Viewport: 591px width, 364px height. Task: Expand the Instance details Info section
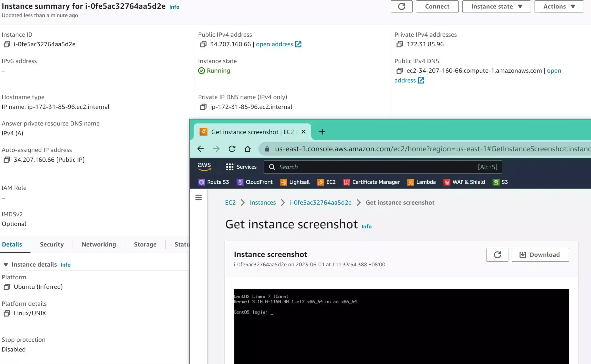point(5,264)
